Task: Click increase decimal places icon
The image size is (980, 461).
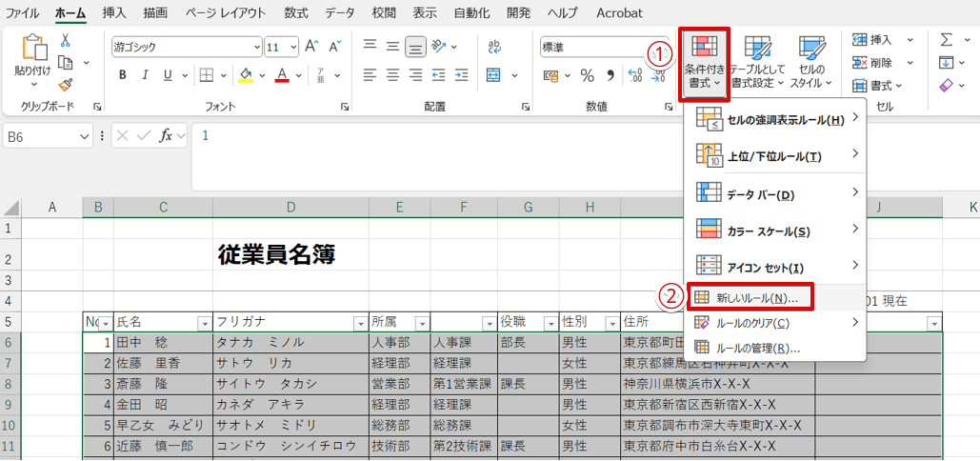Action: pos(635,75)
